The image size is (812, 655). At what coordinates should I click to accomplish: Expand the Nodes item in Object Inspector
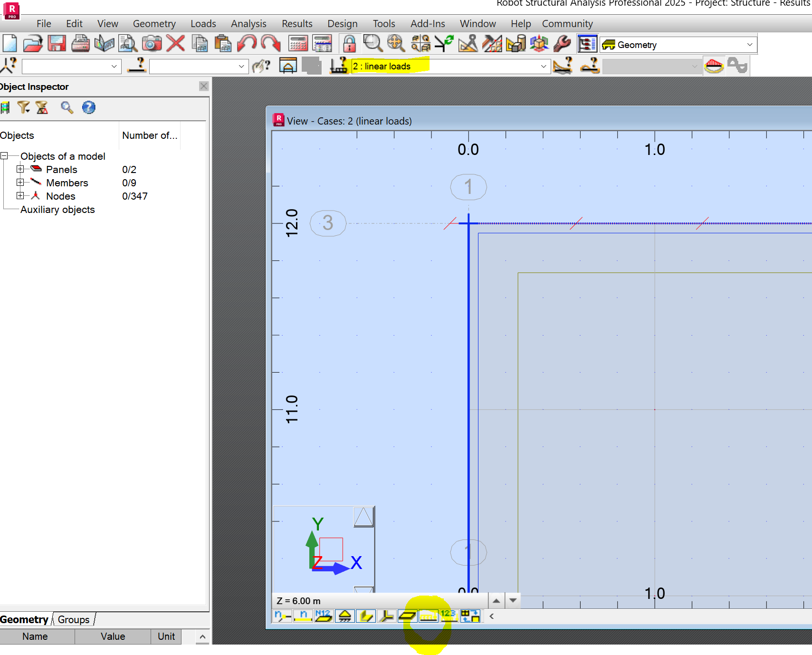20,195
